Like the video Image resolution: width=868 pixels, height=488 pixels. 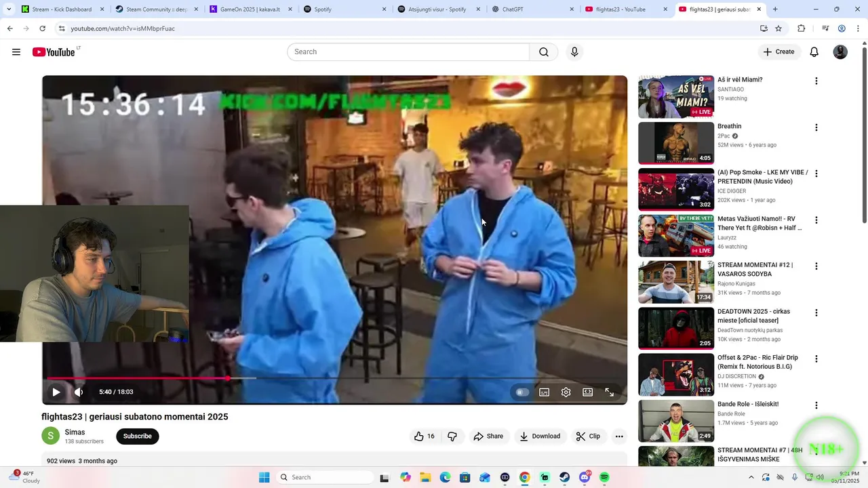pos(424,436)
